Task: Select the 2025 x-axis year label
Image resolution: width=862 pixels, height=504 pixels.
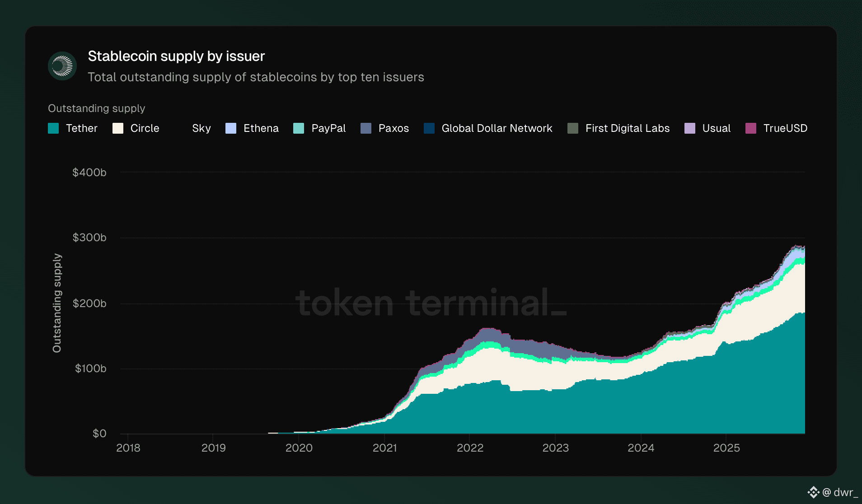Action: pos(726,448)
